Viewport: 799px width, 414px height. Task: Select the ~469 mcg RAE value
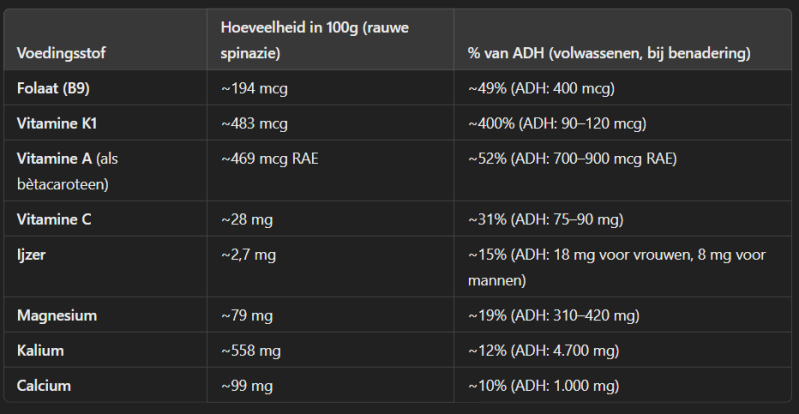tap(269, 158)
